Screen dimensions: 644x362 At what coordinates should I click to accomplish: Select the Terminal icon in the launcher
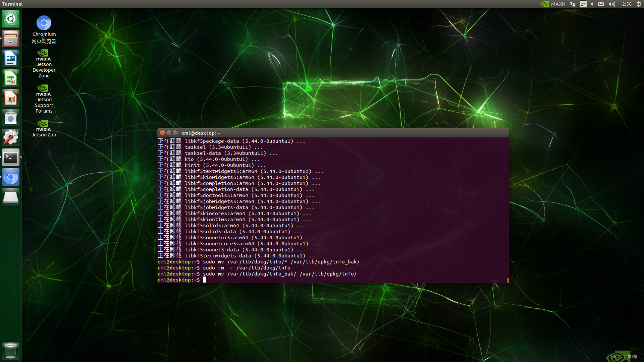11,157
